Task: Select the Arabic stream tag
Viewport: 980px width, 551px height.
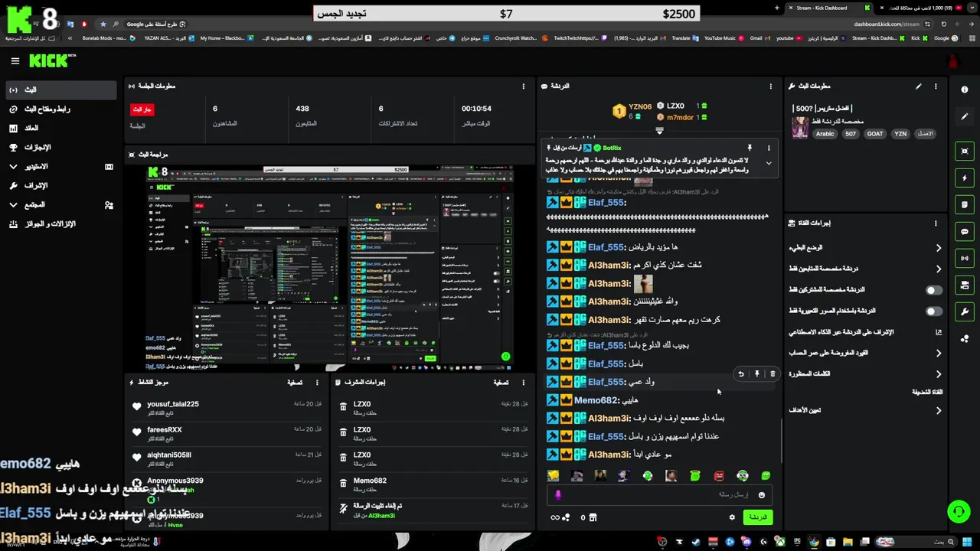Action: [825, 134]
